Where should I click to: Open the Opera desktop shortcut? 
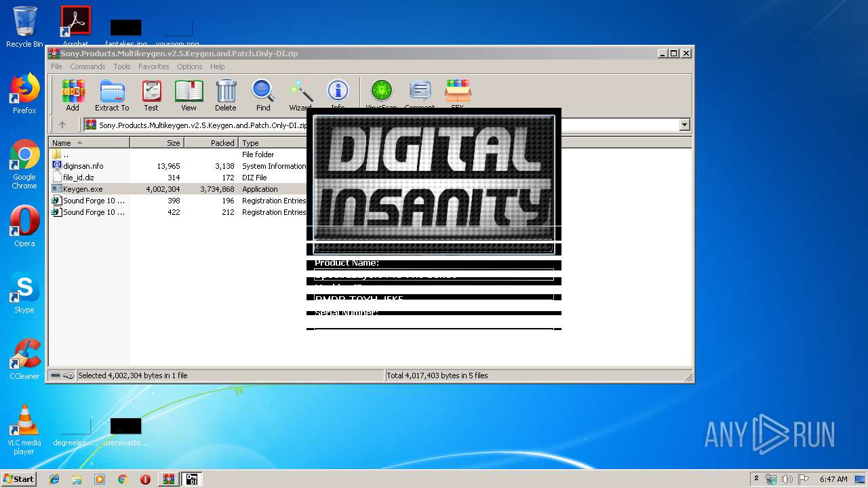point(24,226)
